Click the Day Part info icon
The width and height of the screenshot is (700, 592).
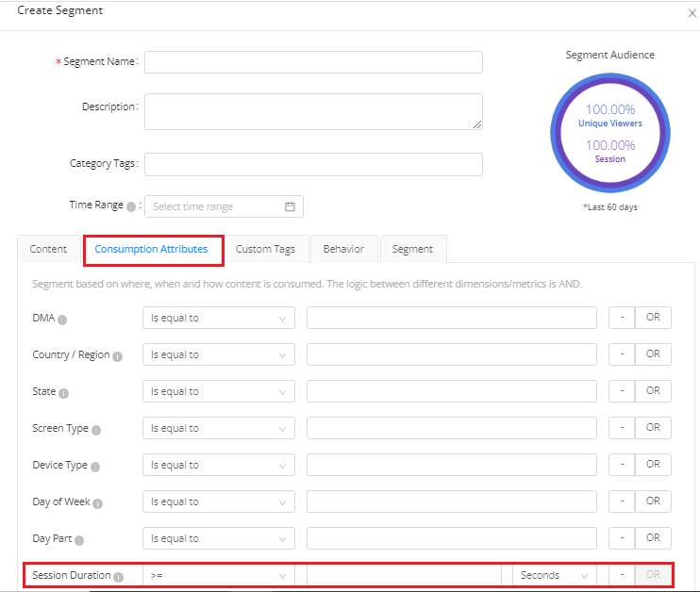click(x=79, y=540)
